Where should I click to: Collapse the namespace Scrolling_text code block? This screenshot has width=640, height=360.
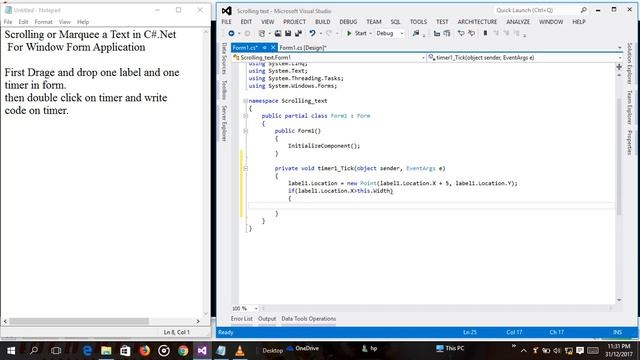point(245,101)
